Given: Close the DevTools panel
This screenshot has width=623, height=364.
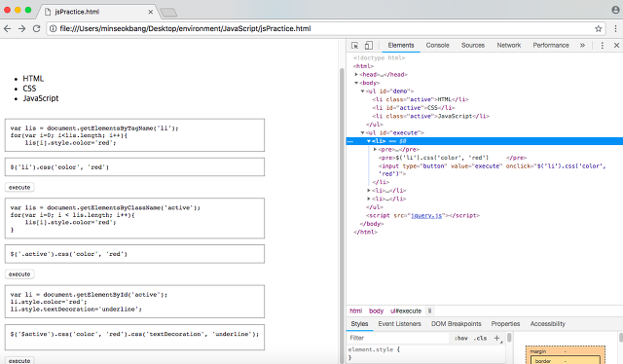Looking at the screenshot, I should [616, 46].
